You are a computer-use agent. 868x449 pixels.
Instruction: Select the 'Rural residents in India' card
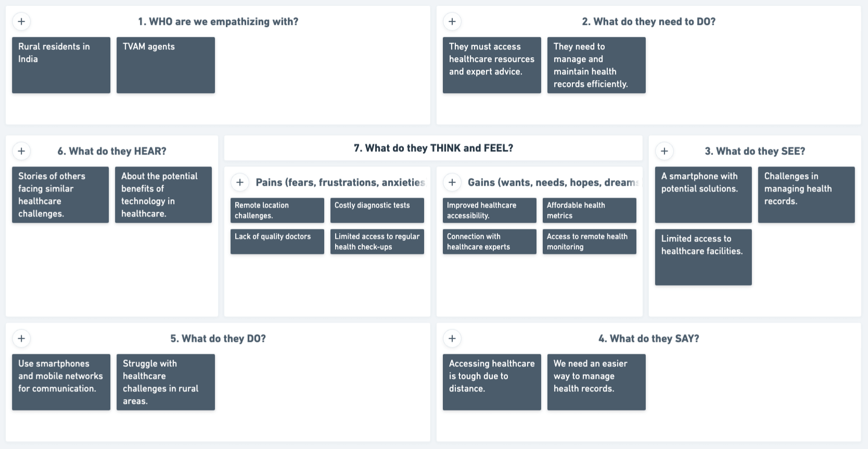pos(61,65)
